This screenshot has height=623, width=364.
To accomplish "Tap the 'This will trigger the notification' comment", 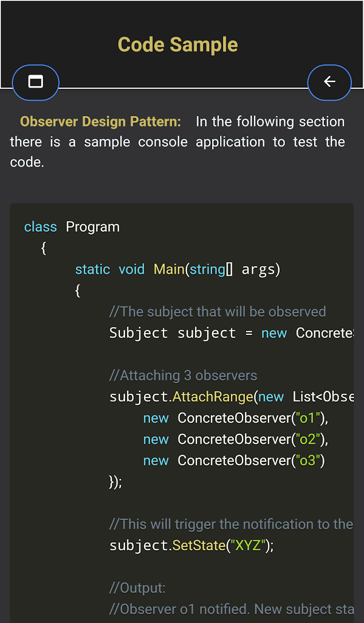I will coord(231,525).
